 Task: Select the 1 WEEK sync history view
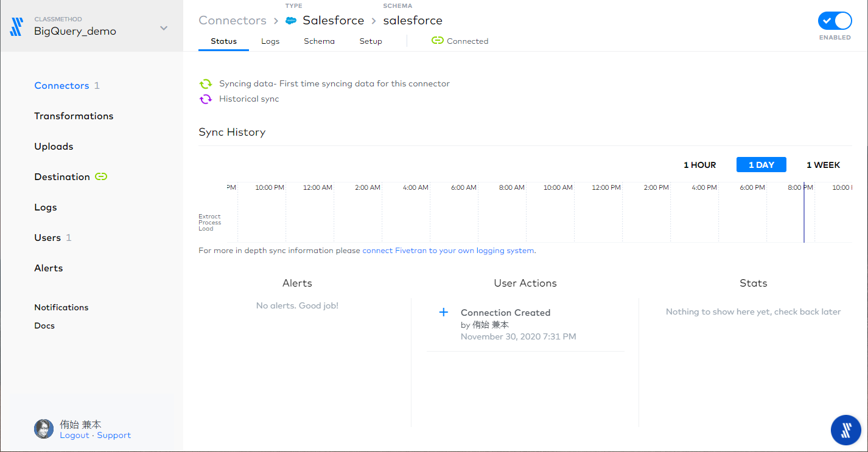(x=823, y=164)
